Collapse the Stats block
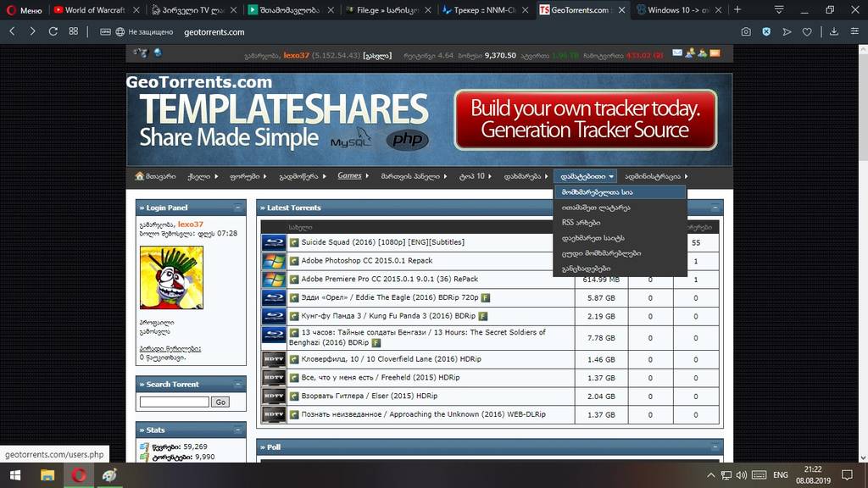 tap(238, 430)
